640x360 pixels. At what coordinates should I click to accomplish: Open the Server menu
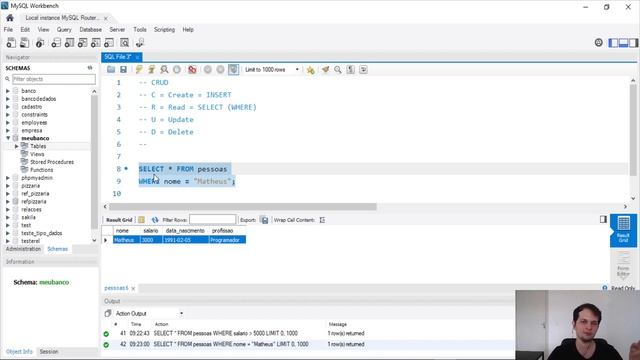(117, 30)
